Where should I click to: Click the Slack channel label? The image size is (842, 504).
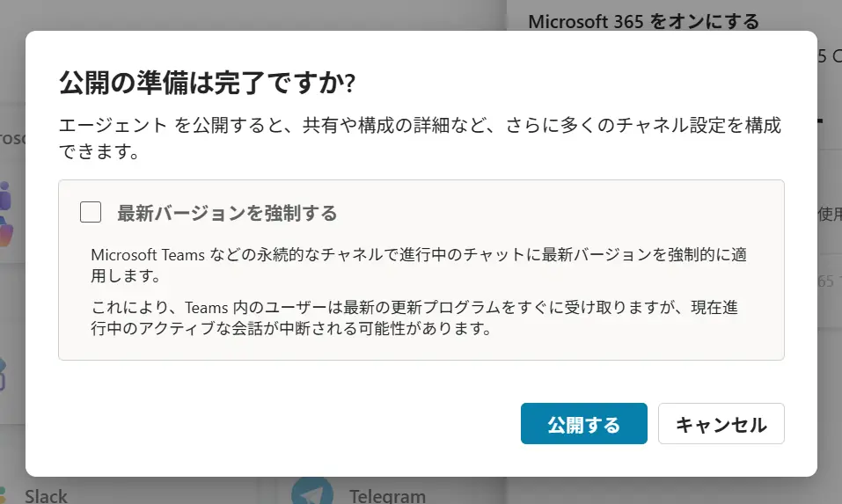pyautogui.click(x=46, y=497)
